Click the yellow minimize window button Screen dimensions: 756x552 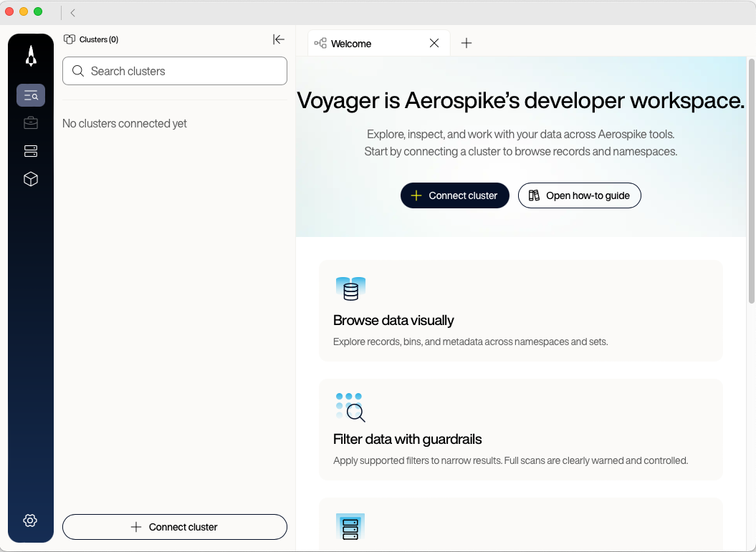[x=24, y=11]
